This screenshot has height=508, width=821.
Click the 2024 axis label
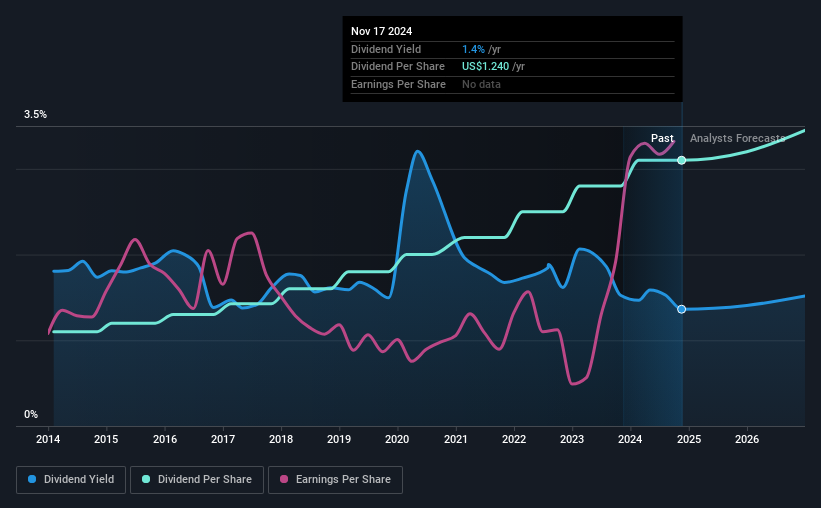(x=630, y=439)
